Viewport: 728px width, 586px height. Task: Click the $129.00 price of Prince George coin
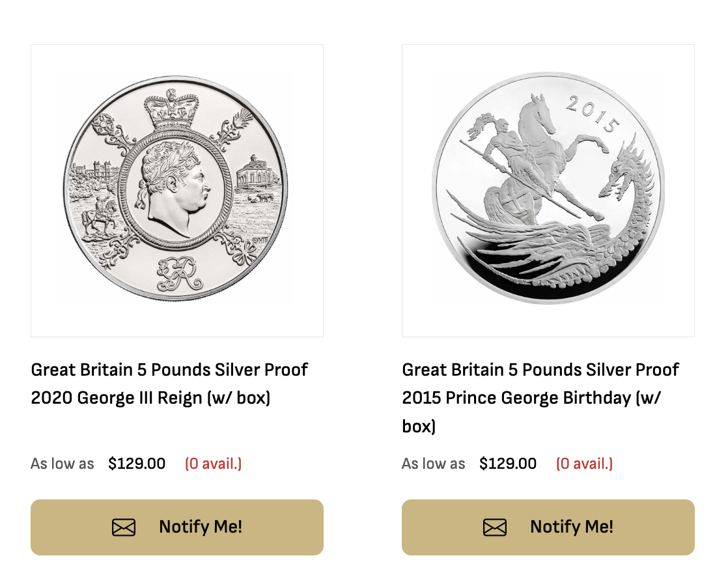coord(508,464)
